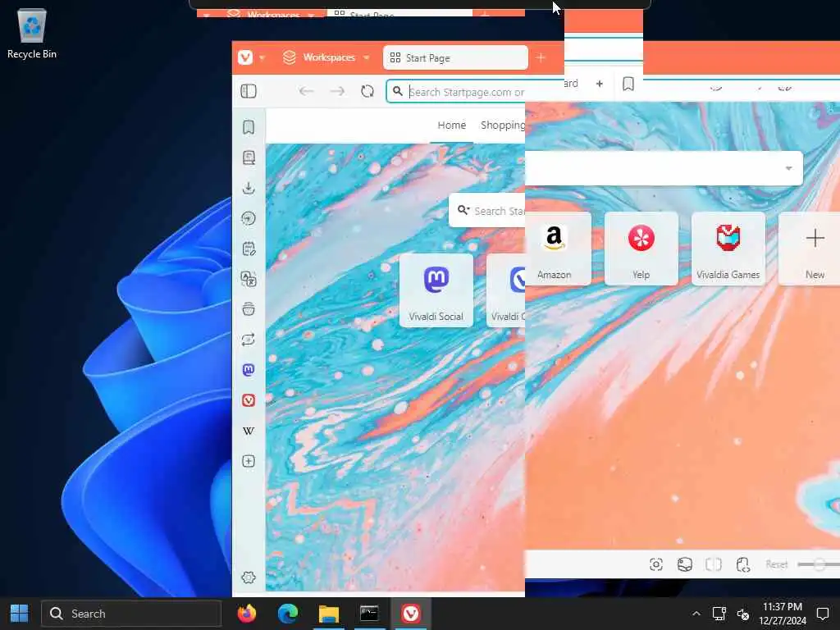Click the taskbar Search box
Viewport: 840px width, 630px height.
click(x=131, y=614)
